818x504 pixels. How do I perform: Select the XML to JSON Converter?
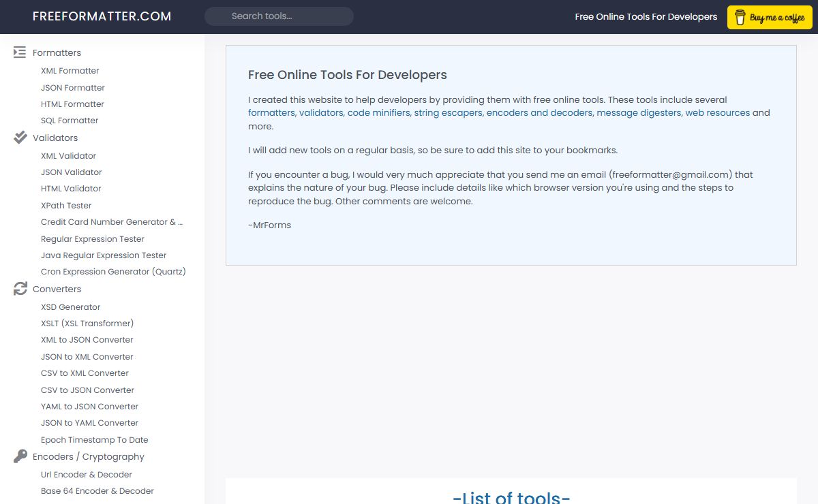tap(87, 340)
